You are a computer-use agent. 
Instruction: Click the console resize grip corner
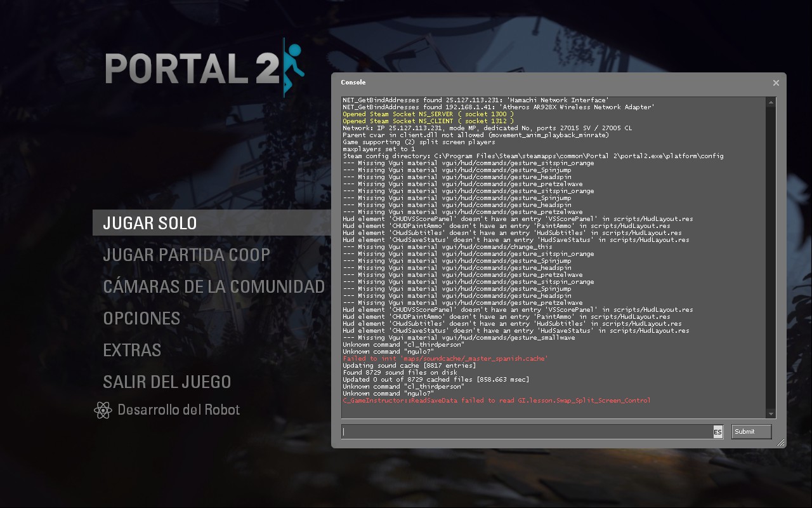[780, 443]
